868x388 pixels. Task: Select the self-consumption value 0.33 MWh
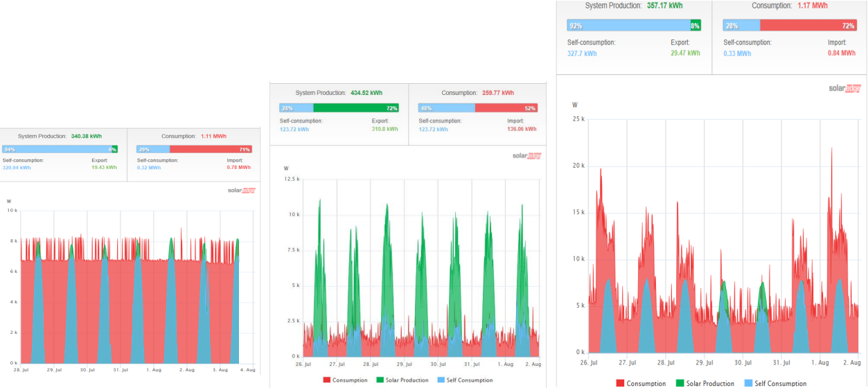point(737,53)
